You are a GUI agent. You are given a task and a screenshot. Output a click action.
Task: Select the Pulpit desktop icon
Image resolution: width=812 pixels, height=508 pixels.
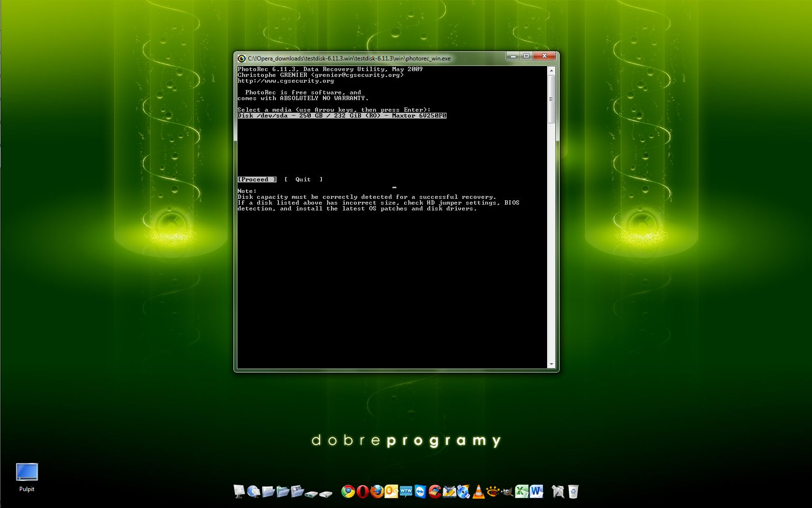tap(27, 478)
